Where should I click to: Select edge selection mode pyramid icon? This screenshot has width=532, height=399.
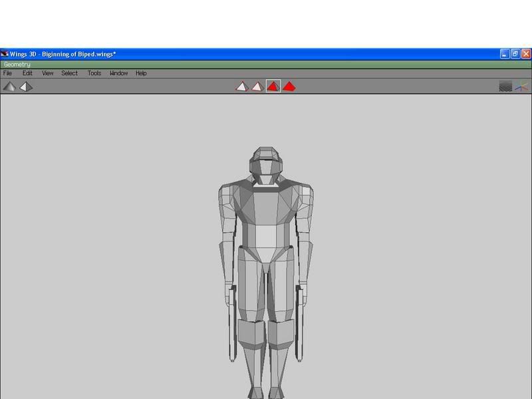click(x=257, y=86)
